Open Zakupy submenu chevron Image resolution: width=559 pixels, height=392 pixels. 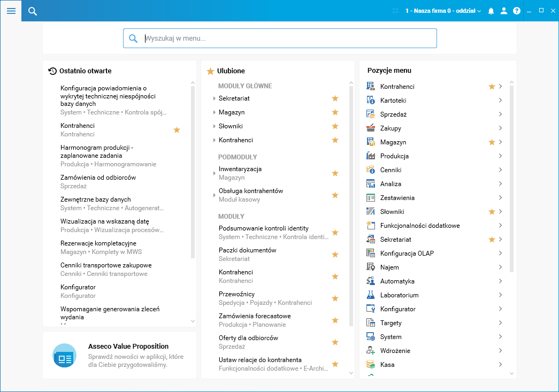pos(500,128)
